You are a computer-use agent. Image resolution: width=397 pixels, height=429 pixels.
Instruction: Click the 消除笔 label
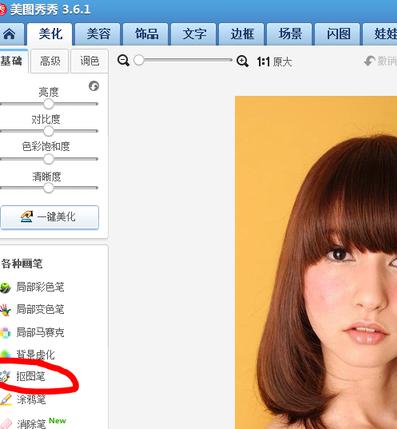(31, 424)
